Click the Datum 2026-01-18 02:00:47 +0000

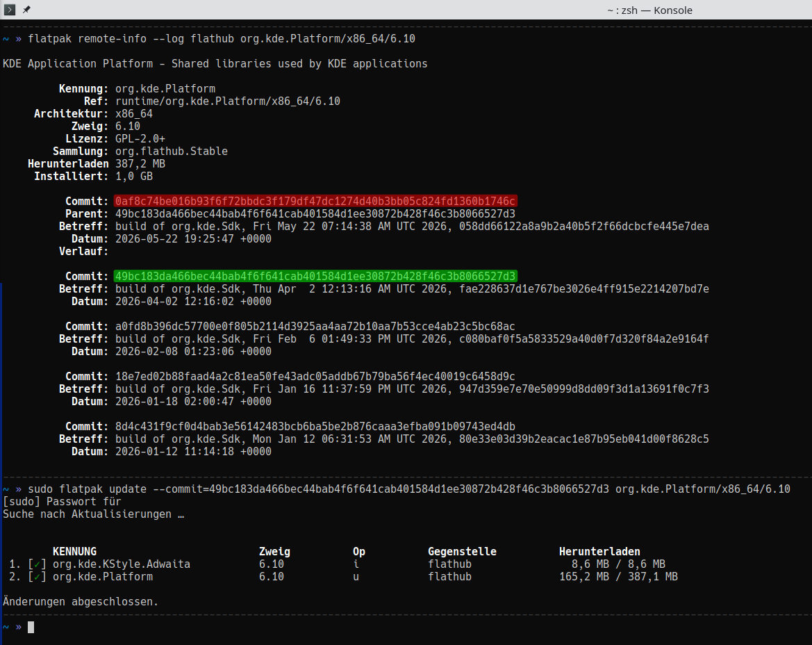click(193, 402)
